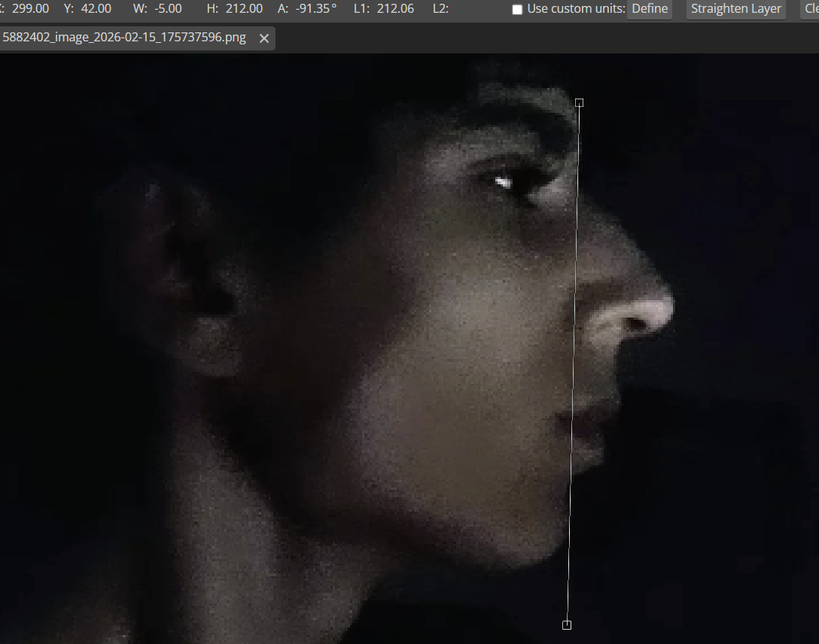
Task: Click the empty L2 length label
Action: tap(441, 9)
